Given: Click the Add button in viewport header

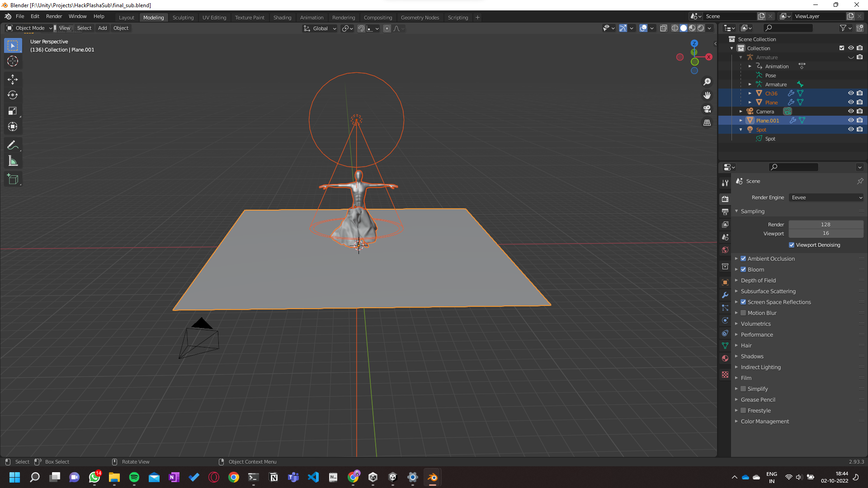Looking at the screenshot, I should pyautogui.click(x=103, y=28).
